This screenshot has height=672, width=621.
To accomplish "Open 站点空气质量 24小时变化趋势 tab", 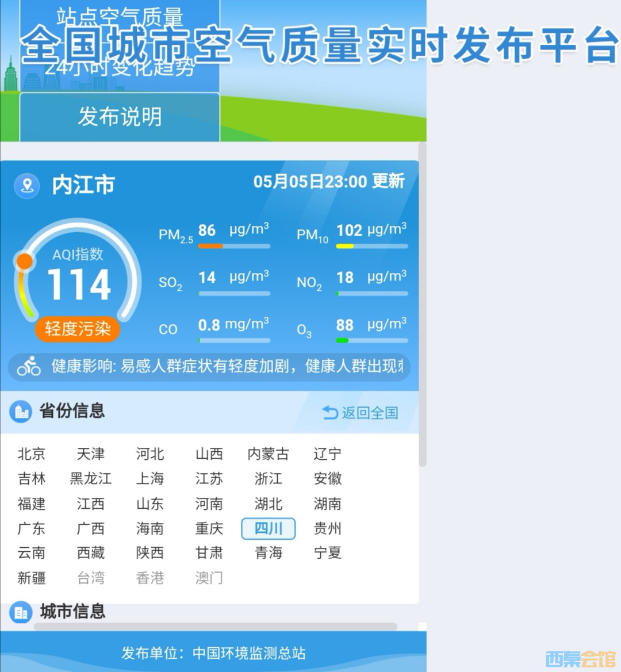I will tap(120, 43).
